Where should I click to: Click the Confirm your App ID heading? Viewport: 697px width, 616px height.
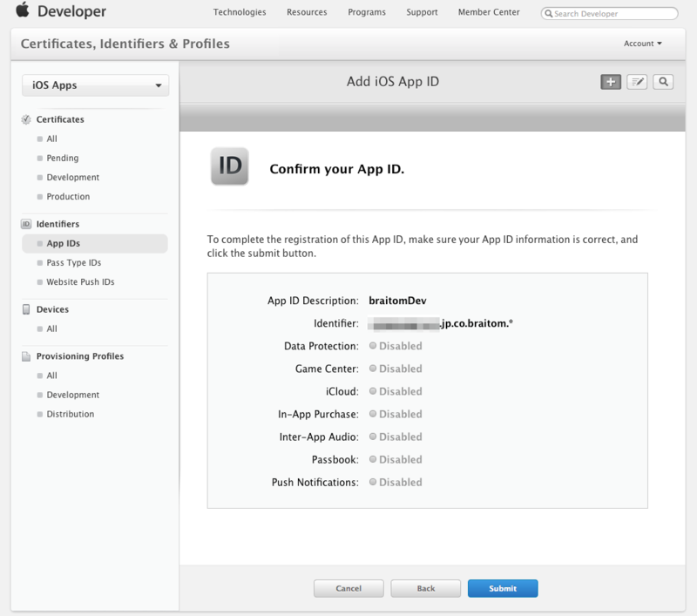click(337, 169)
